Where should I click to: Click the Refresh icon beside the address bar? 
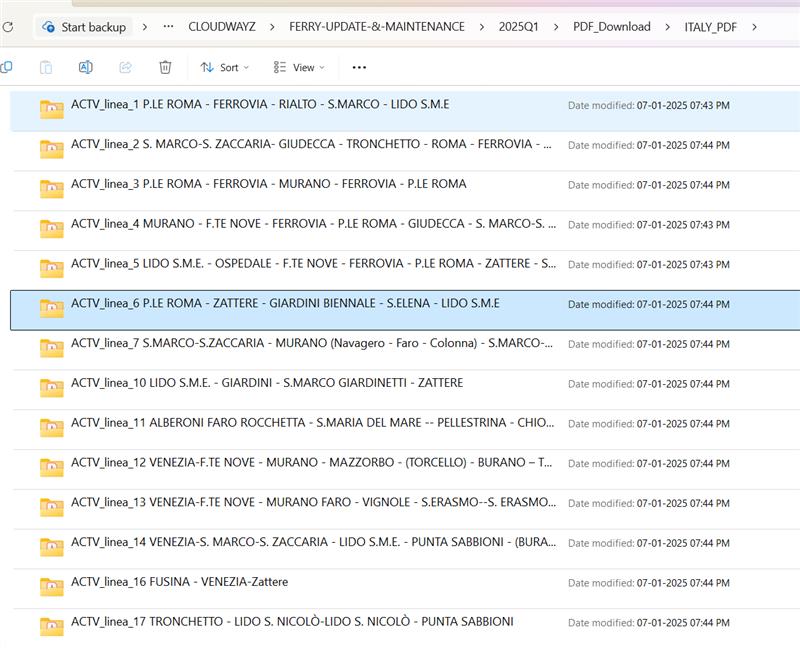[8, 27]
